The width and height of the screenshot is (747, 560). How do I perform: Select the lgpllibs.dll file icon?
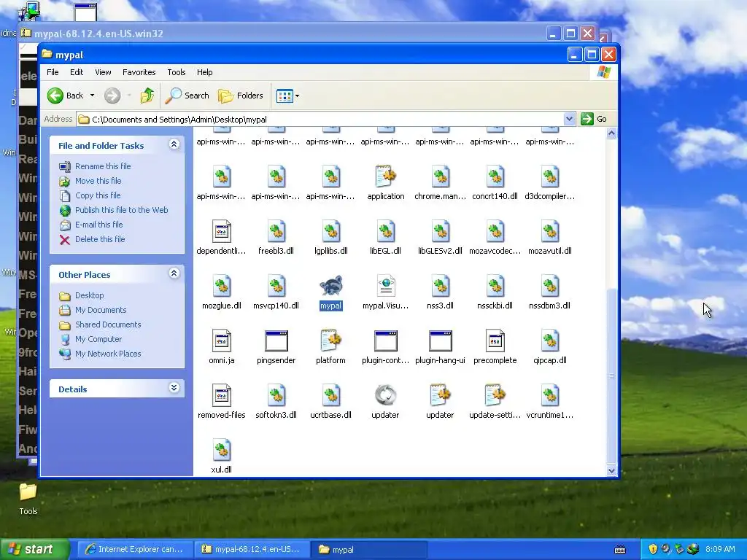[330, 231]
